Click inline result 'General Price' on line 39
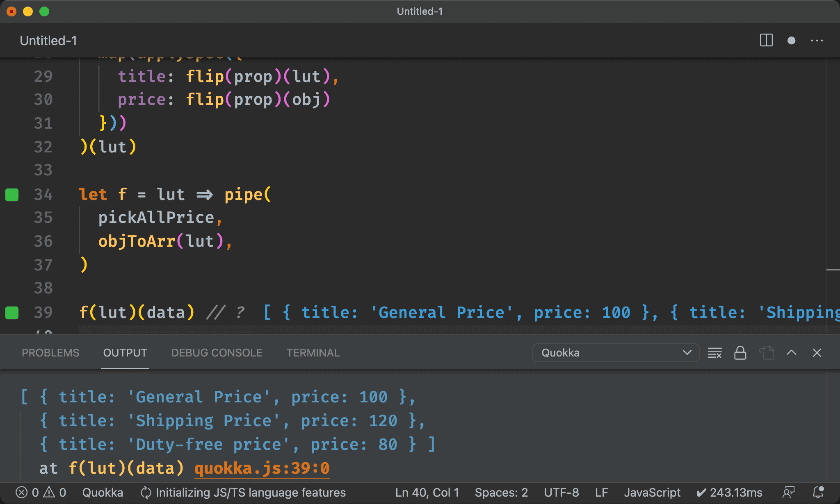The width and height of the screenshot is (840, 504). [442, 313]
